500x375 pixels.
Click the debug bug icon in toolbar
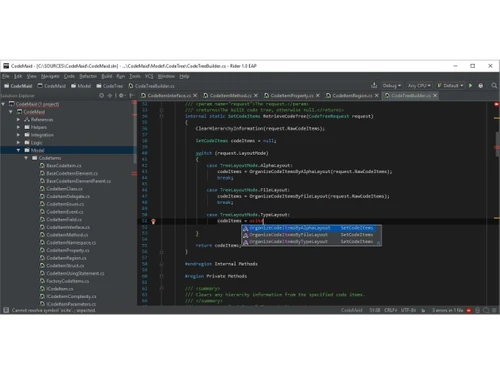tap(481, 86)
